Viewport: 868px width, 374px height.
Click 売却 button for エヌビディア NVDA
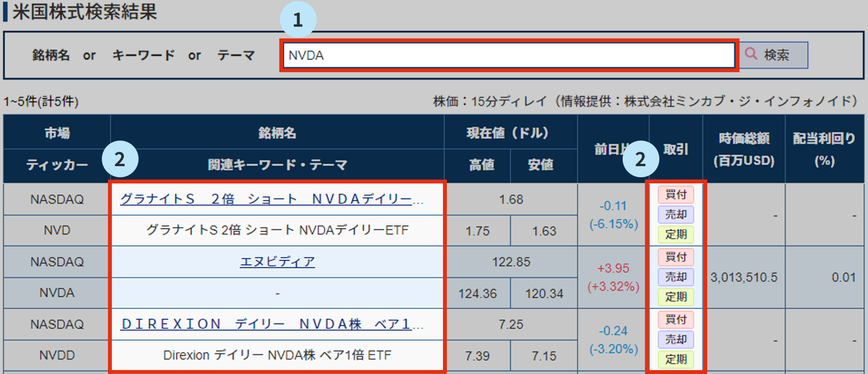[676, 277]
